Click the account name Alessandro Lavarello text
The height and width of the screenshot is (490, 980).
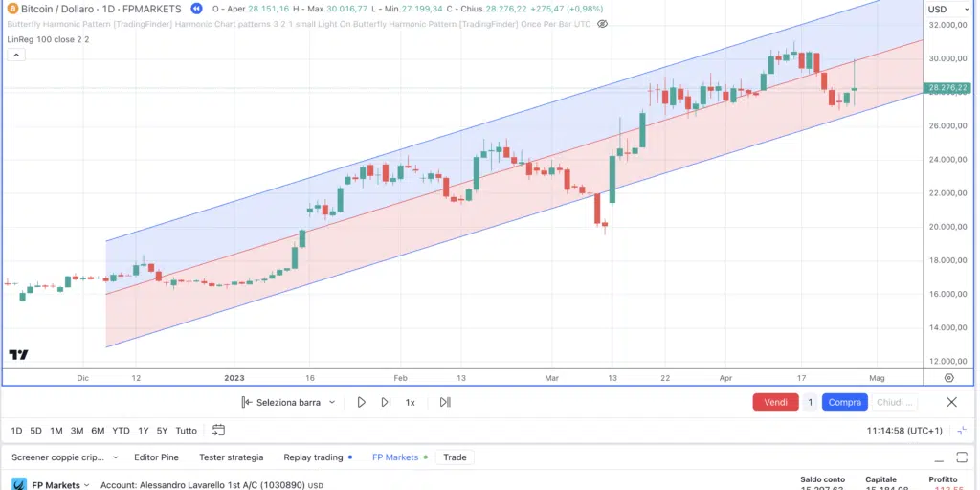212,485
